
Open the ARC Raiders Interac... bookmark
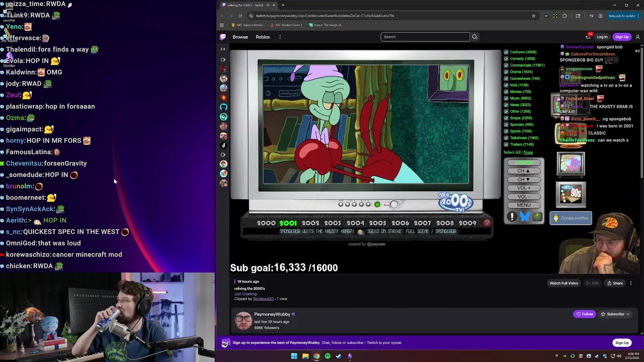[x=248, y=25]
